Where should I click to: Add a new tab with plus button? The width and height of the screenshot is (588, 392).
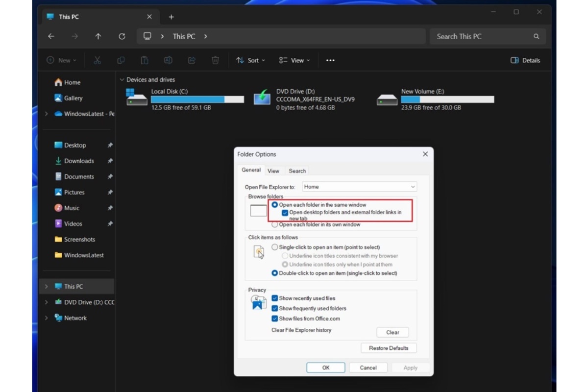pyautogui.click(x=171, y=17)
